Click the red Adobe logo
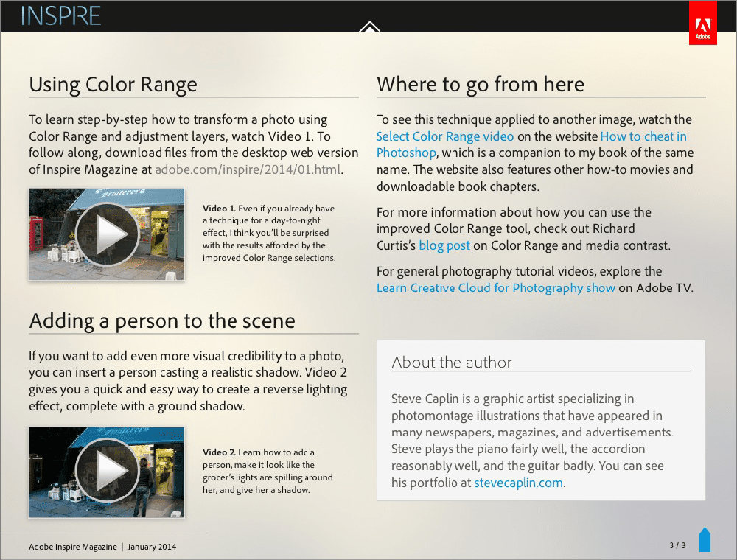 (x=702, y=23)
